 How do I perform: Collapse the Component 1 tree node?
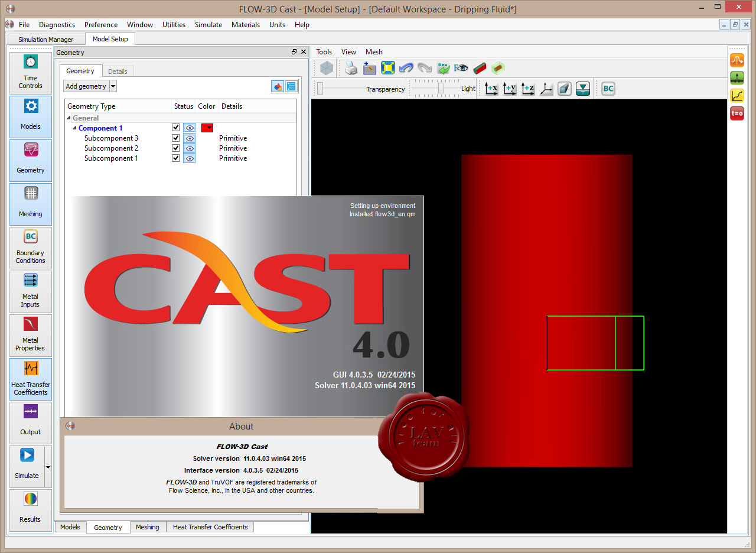pos(74,128)
